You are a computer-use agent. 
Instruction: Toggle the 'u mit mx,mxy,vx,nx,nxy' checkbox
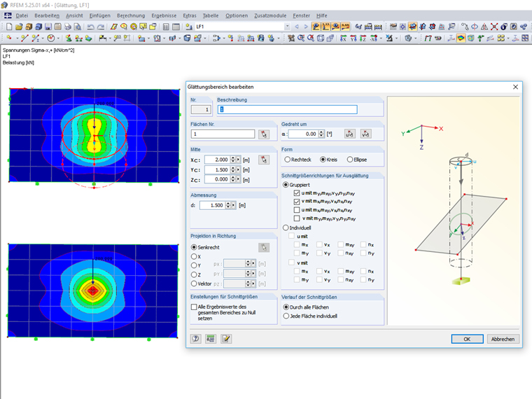(x=297, y=210)
